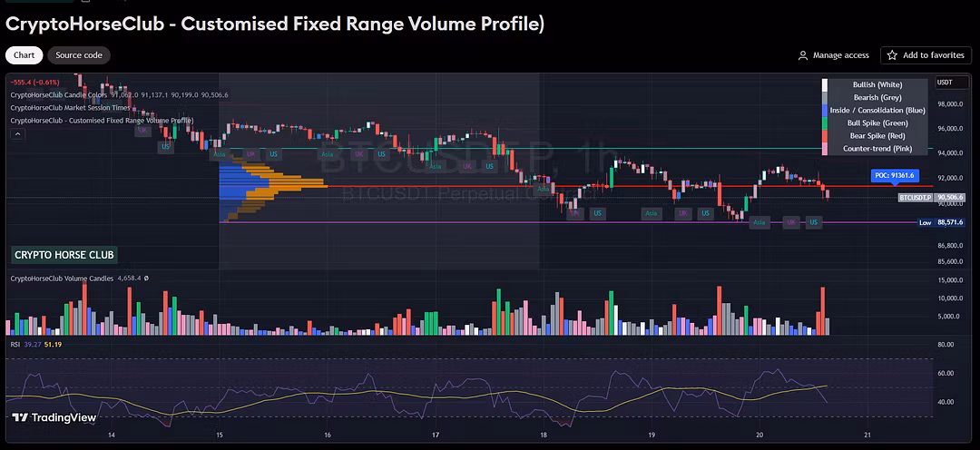Click the Bull Spike (Green) color swatch
980x450 pixels.
[x=825, y=122]
